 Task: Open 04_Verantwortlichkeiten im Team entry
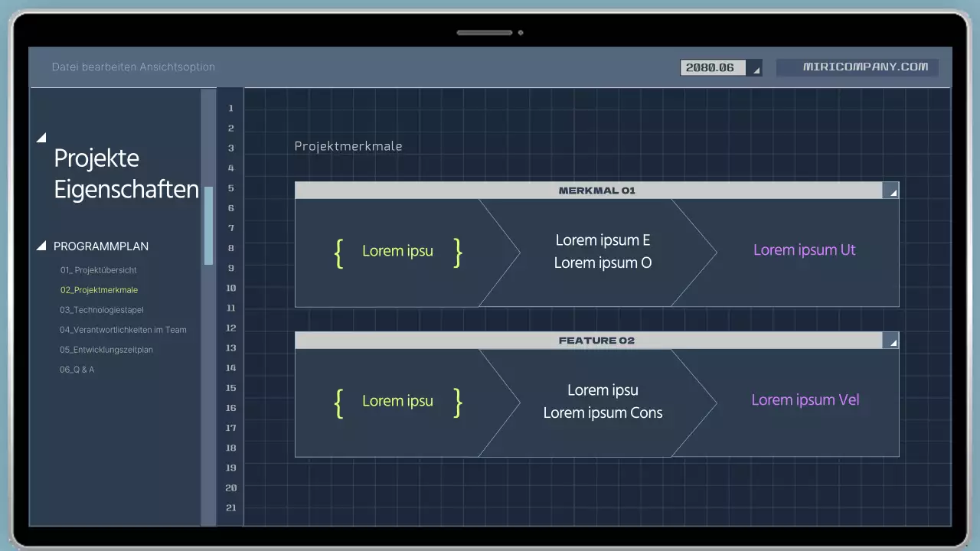(122, 330)
